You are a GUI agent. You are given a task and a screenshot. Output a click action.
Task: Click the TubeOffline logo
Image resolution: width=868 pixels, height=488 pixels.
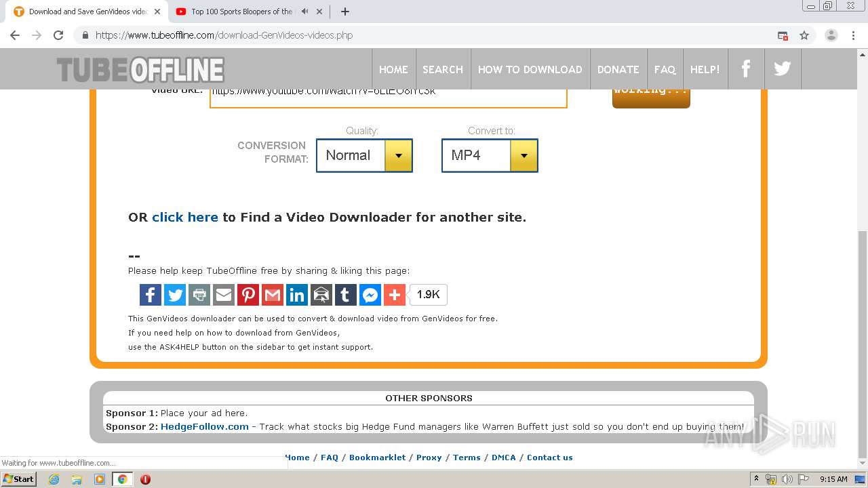(140, 70)
